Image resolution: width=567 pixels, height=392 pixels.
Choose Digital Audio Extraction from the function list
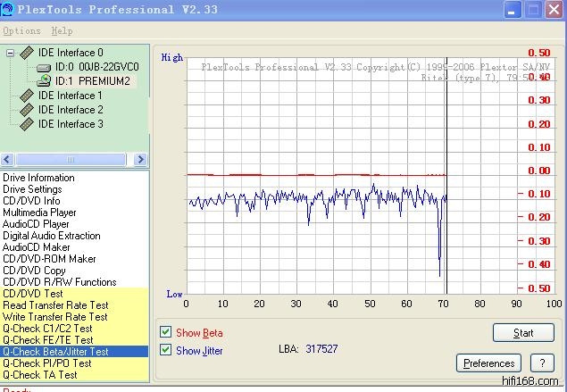[52, 236]
